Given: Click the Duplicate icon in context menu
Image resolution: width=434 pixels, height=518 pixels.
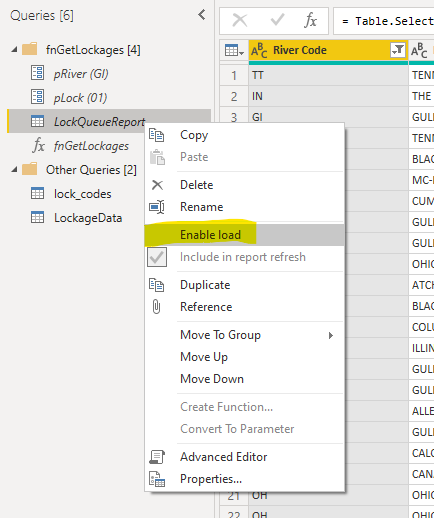Looking at the screenshot, I should [156, 285].
